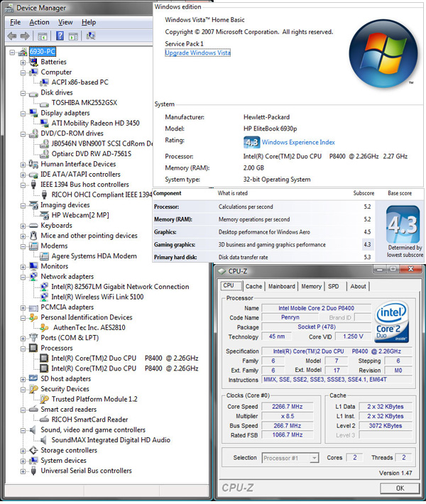
Task: Select the PCMCIA adapters category icon
Action: pos(33,307)
